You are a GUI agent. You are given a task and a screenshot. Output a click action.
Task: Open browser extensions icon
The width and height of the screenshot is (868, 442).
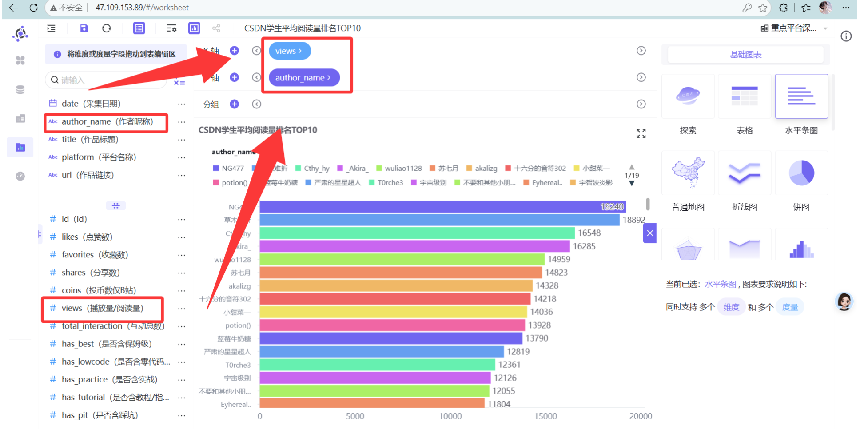(x=784, y=8)
